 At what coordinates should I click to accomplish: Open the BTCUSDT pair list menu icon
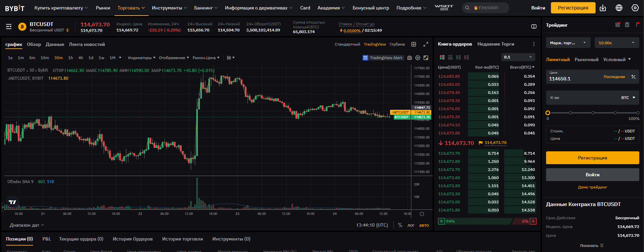pyautogui.click(x=9, y=27)
